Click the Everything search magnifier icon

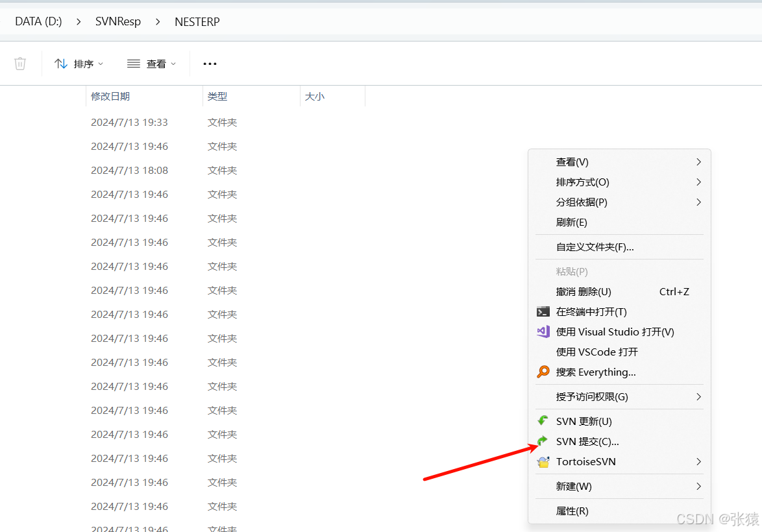[x=543, y=372]
